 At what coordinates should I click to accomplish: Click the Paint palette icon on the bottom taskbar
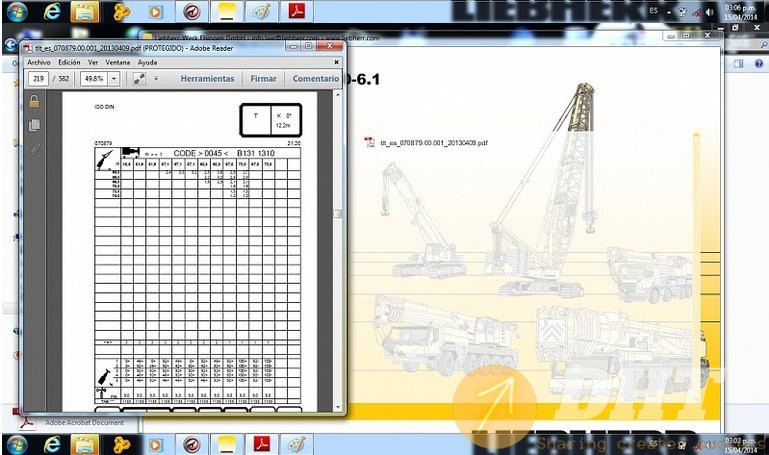pos(296,445)
